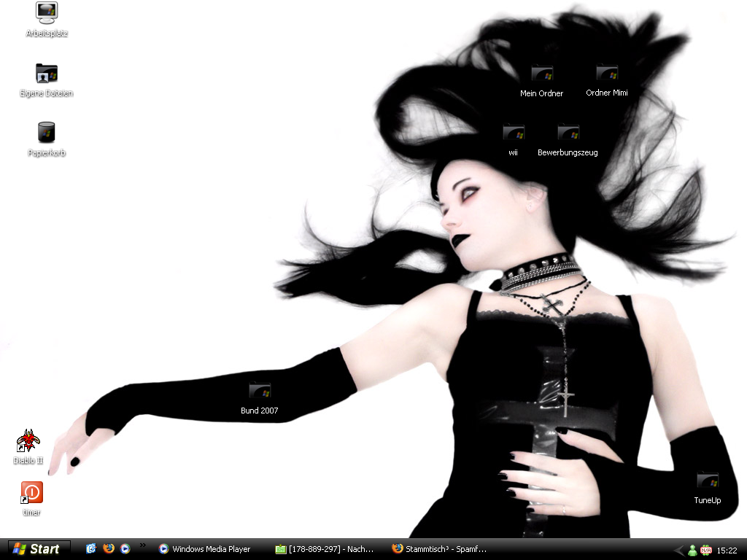
Task: Launch the timer shortcut on desktop
Action: (x=31, y=494)
